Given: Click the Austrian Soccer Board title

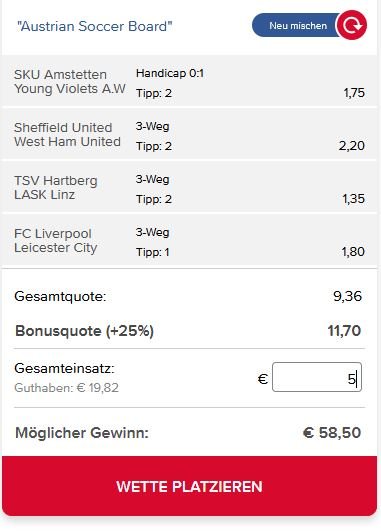Looking at the screenshot, I should click(94, 26).
